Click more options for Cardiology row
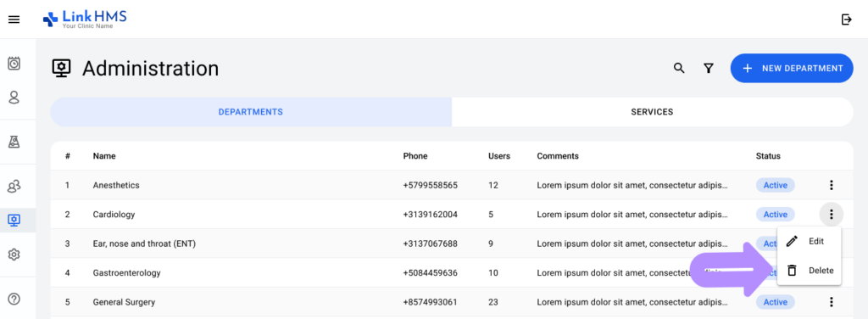Viewport: 868px width, 319px height. tap(831, 215)
